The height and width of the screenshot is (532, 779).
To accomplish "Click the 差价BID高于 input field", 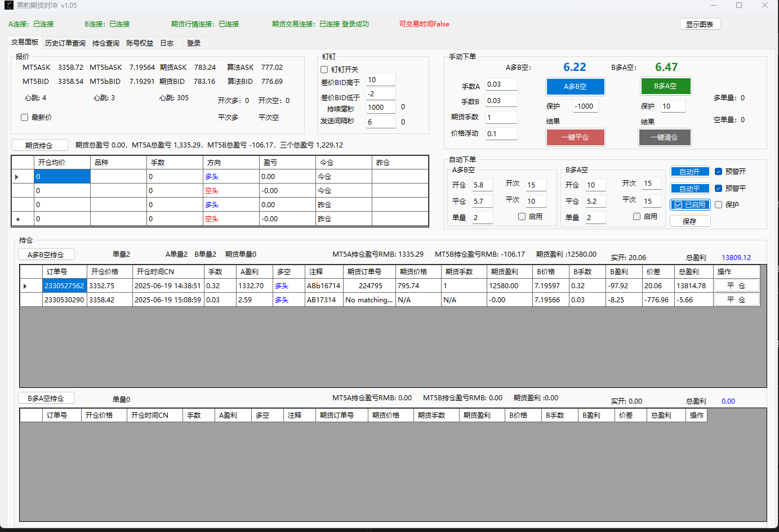I will click(381, 80).
